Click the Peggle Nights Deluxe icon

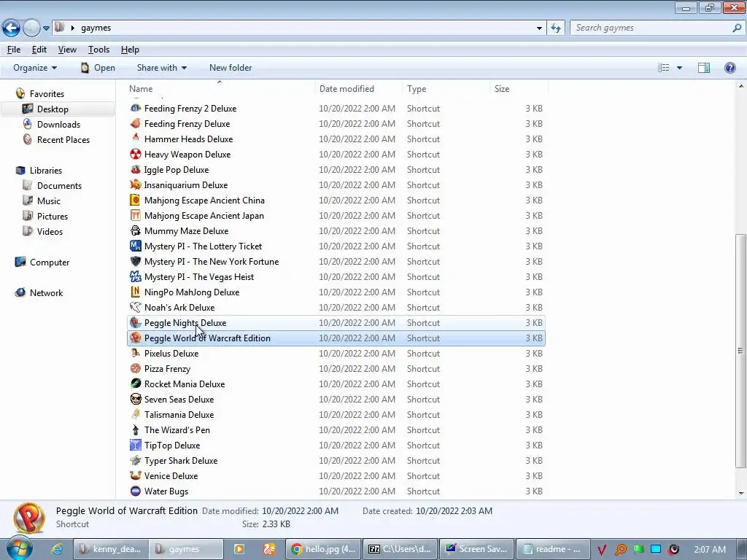point(136,323)
